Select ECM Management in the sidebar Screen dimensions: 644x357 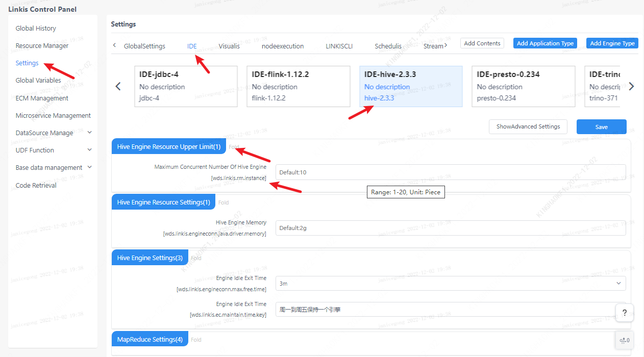[40, 98]
